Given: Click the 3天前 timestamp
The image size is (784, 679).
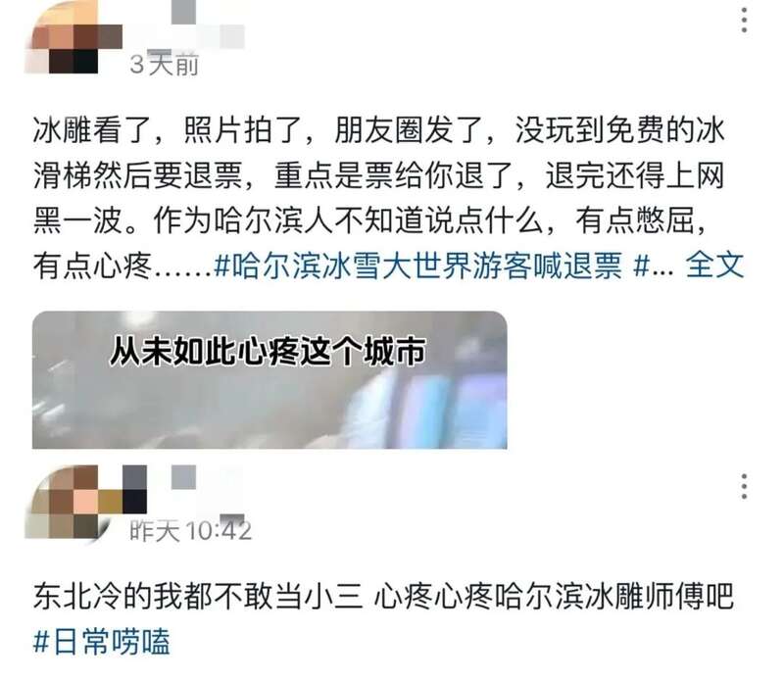Looking at the screenshot, I should (165, 64).
